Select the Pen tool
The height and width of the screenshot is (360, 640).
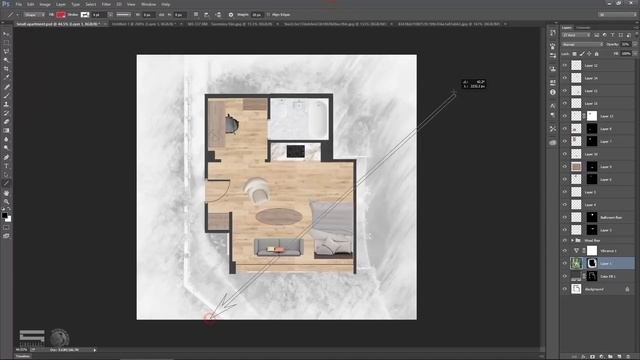[6, 157]
